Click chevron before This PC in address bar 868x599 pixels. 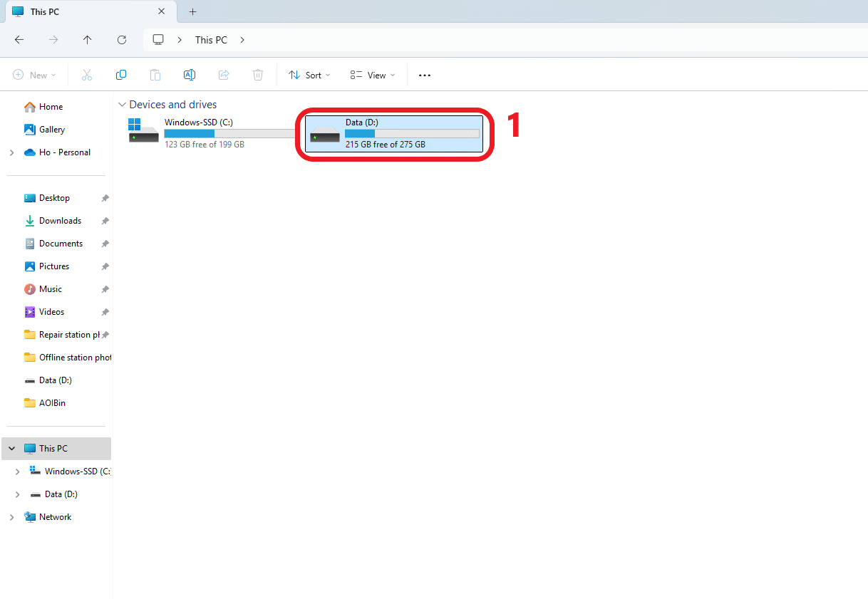(x=179, y=40)
